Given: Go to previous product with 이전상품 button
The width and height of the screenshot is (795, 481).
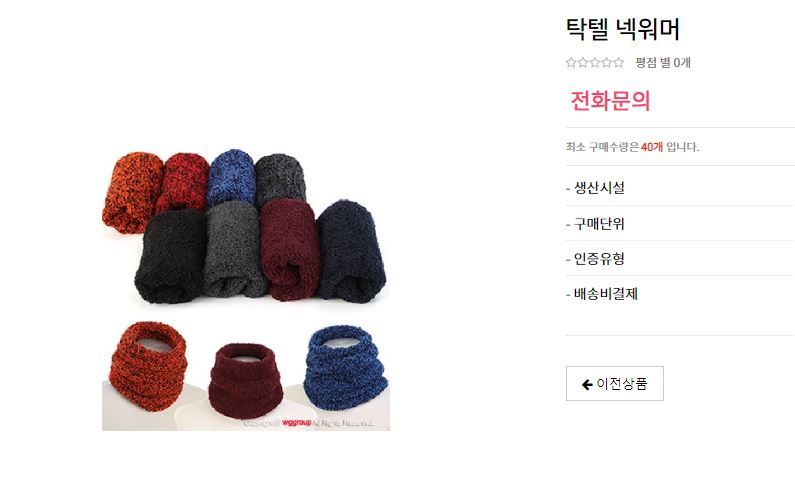Looking at the screenshot, I should tap(615, 384).
